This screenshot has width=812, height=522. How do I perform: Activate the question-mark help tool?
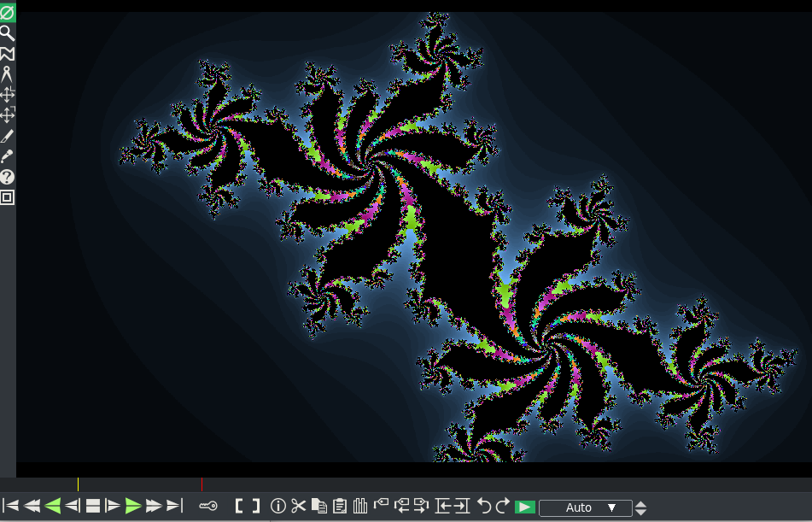point(7,177)
